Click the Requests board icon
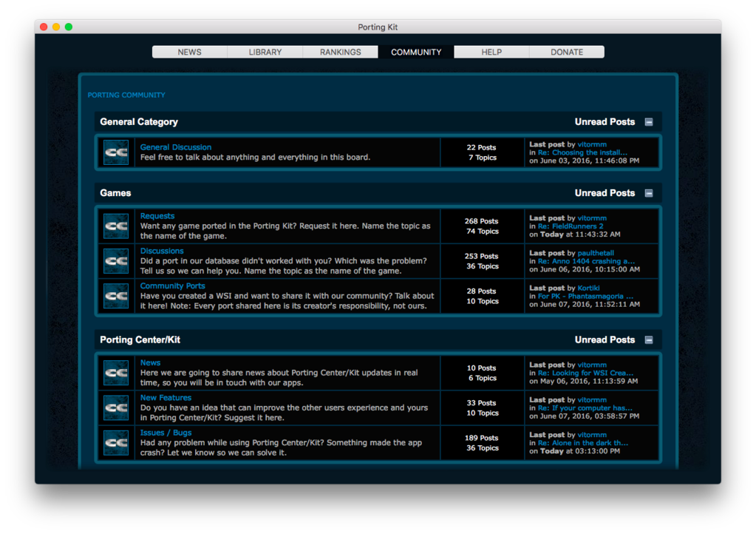 pos(116,226)
